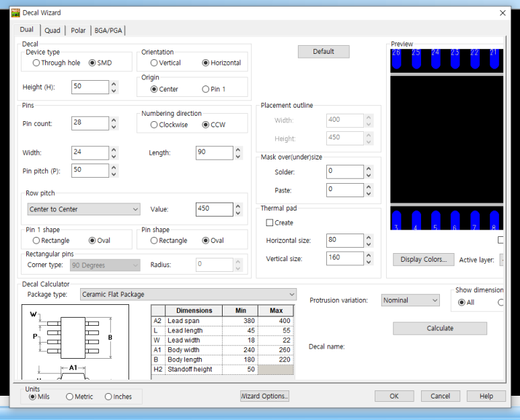Open Help for the wizard
Image resolution: width=520 pixels, height=420 pixels.
point(486,396)
